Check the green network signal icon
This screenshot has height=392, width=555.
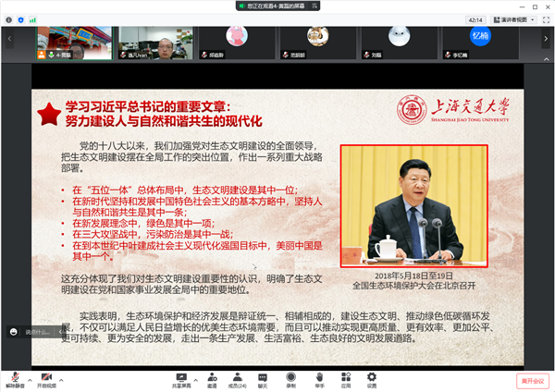pyautogui.click(x=32, y=20)
